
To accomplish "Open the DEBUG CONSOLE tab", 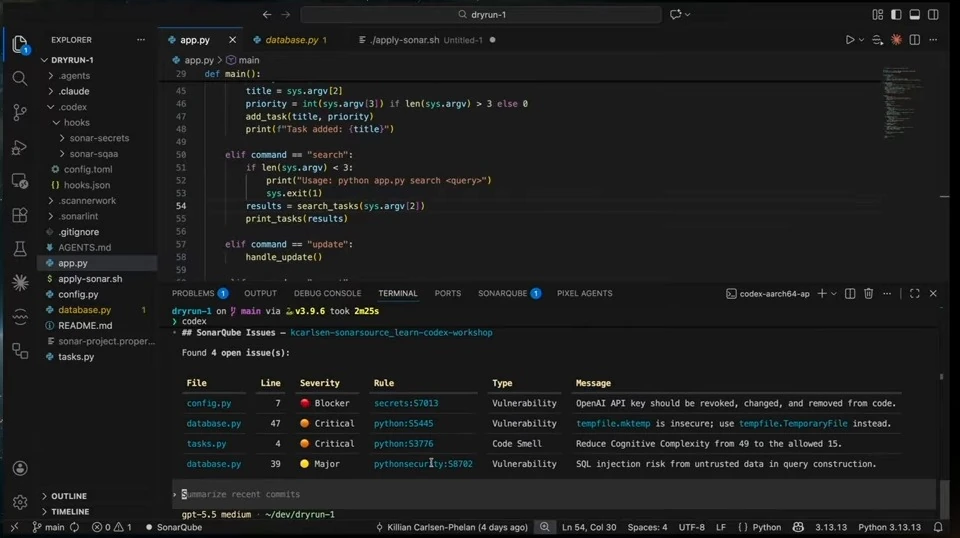I will pos(328,293).
